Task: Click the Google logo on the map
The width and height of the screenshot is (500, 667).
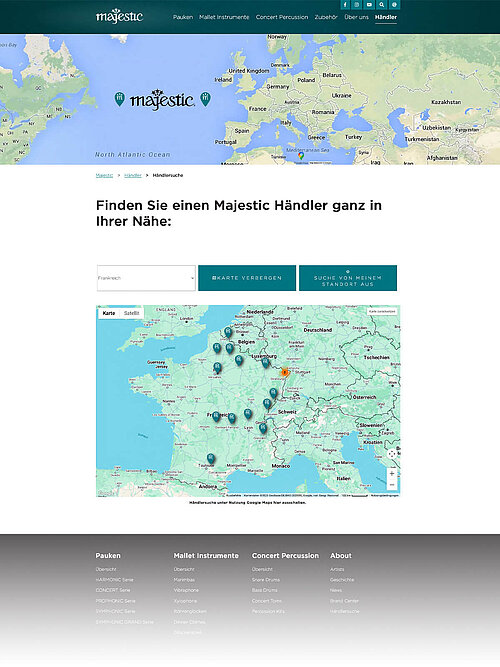Action: 105,493
